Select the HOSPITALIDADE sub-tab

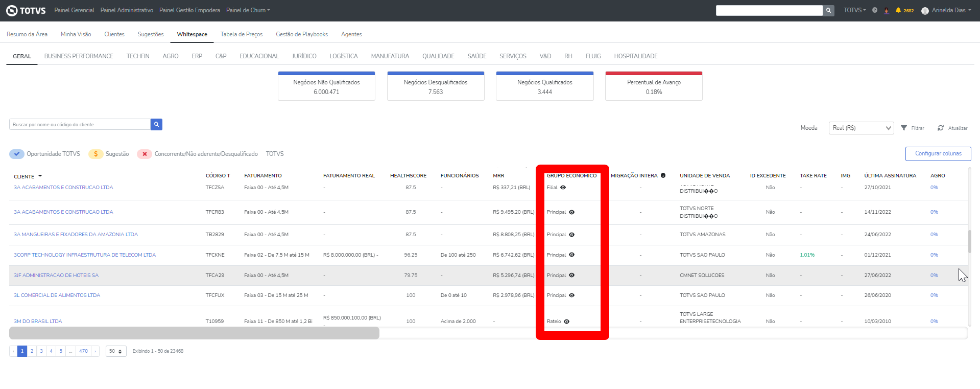[x=636, y=56]
